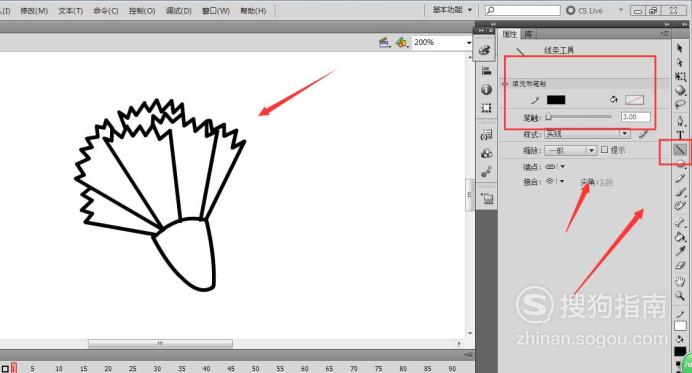Open the 控制(O) menu
Image resolution: width=692 pixels, height=373 pixels.
coord(142,11)
